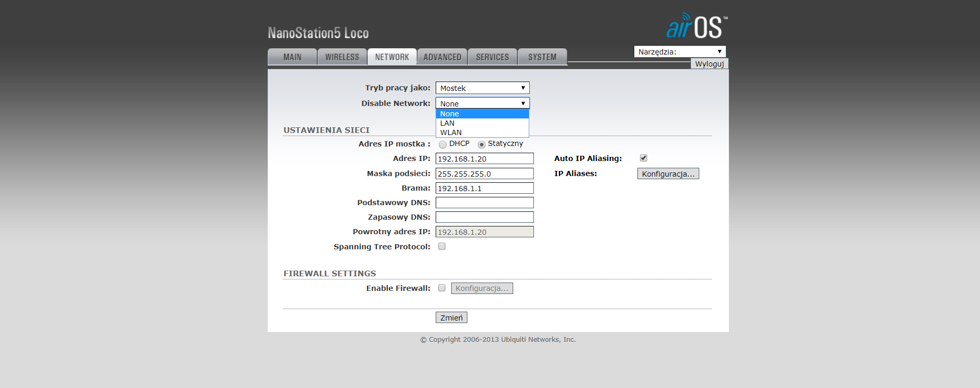The height and width of the screenshot is (388, 980).
Task: Click the Ubiquiti Networks copyright text
Action: click(498, 340)
